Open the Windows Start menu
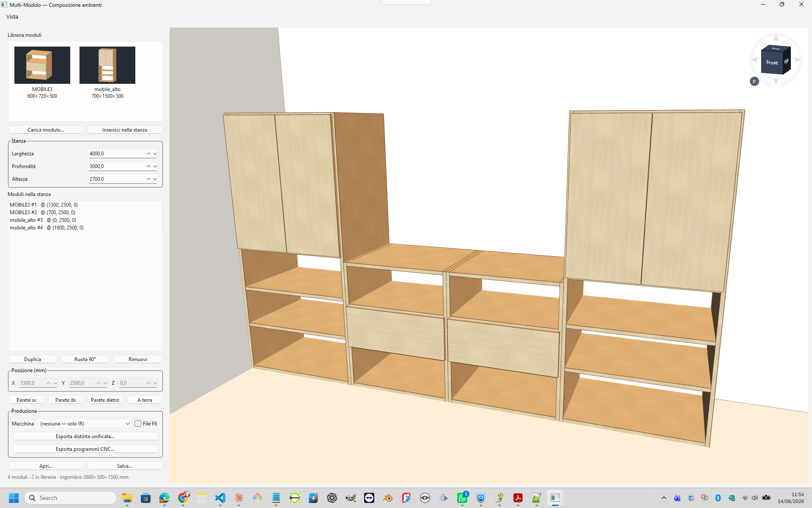812x508 pixels. [14, 498]
